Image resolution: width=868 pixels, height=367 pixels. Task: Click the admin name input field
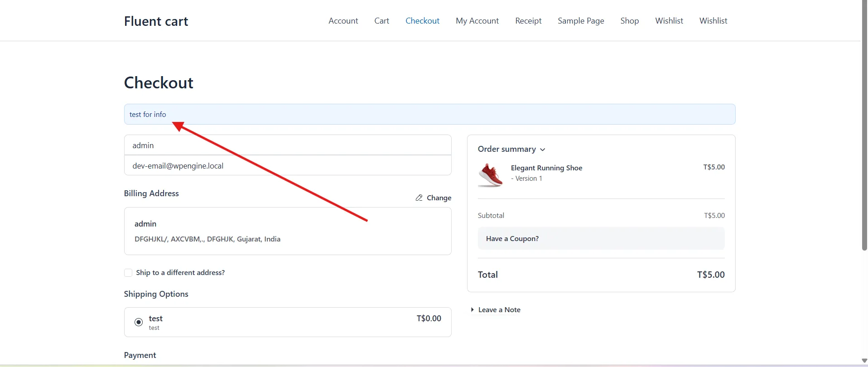point(288,145)
